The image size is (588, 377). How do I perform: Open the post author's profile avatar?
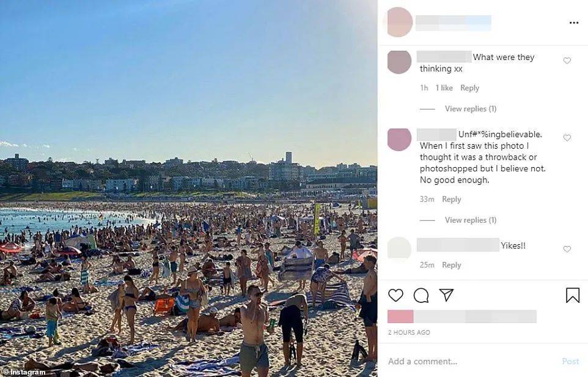click(x=399, y=22)
